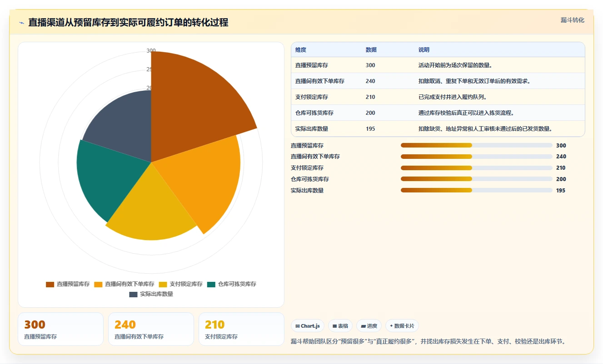Click the 实际出库数量 progress bar
This screenshot has width=603, height=364.
[477, 190]
